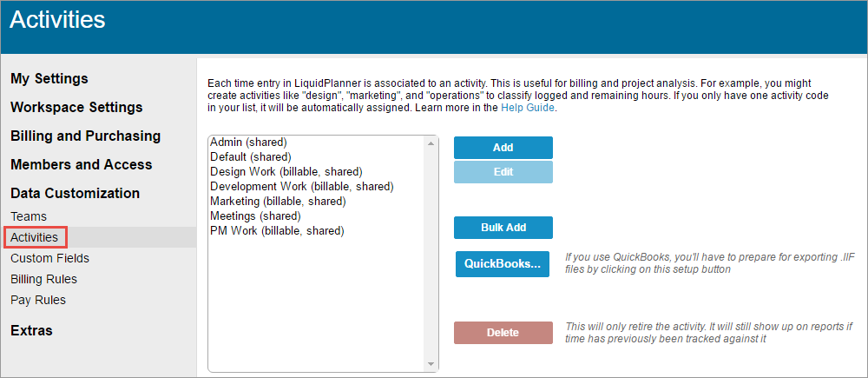This screenshot has height=378, width=868.
Task: Click the Delete activity button
Action: click(503, 333)
